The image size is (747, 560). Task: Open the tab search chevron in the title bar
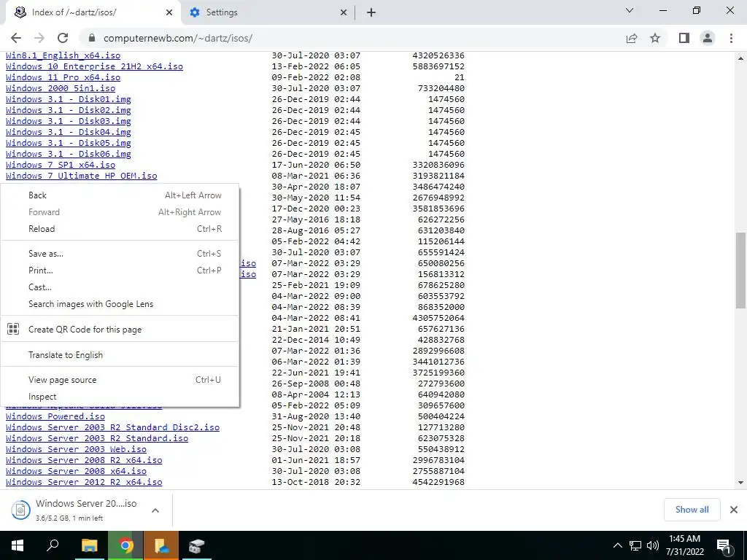point(630,10)
